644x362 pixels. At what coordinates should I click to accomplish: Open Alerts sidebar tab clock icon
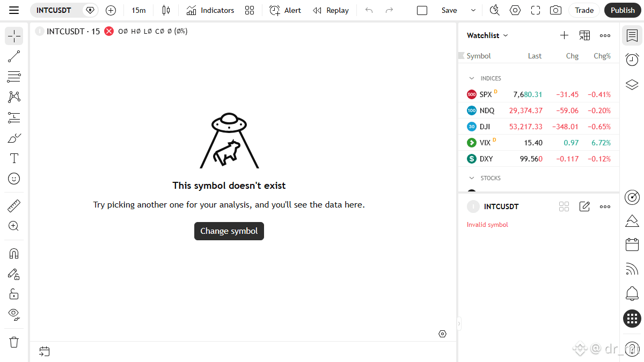pyautogui.click(x=632, y=60)
